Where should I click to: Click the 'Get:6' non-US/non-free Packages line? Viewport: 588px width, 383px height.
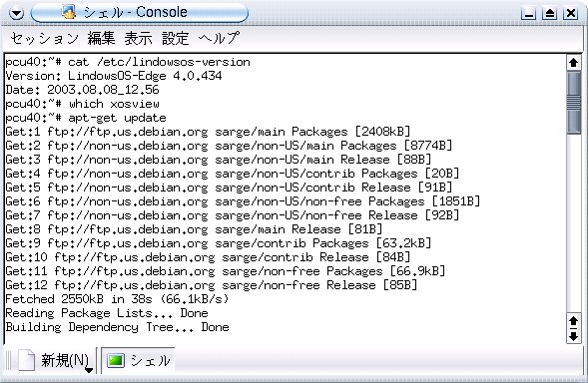pos(243,201)
